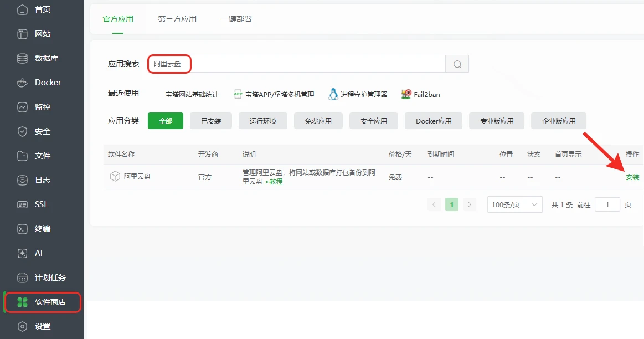Go to next page arrow
The width and height of the screenshot is (644, 339).
470,204
